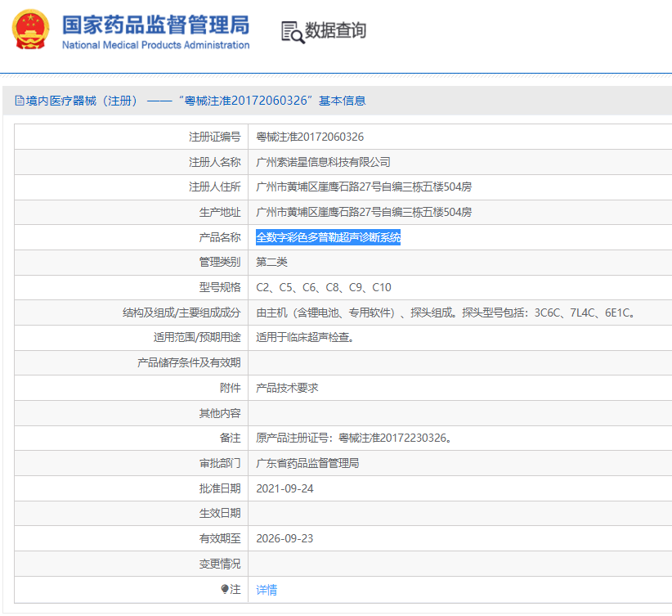Click the 备注 row label
This screenshot has height=616, width=672.
coord(231,438)
